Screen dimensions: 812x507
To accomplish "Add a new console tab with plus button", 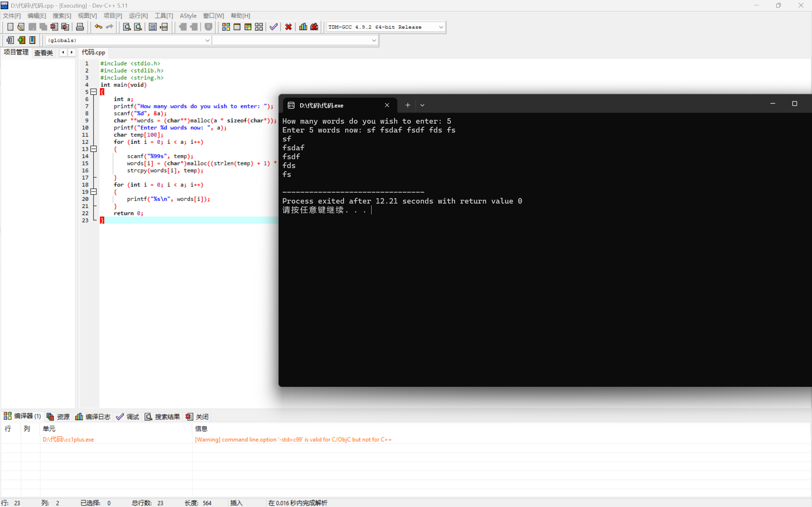I will 407,105.
